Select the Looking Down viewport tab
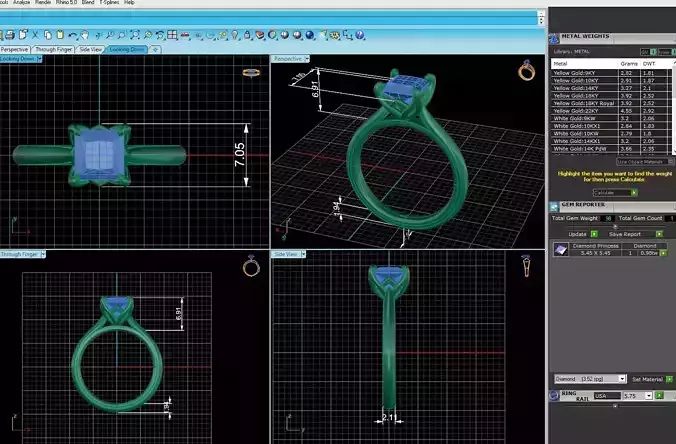This screenshot has width=676, height=444. pyautogui.click(x=127, y=50)
